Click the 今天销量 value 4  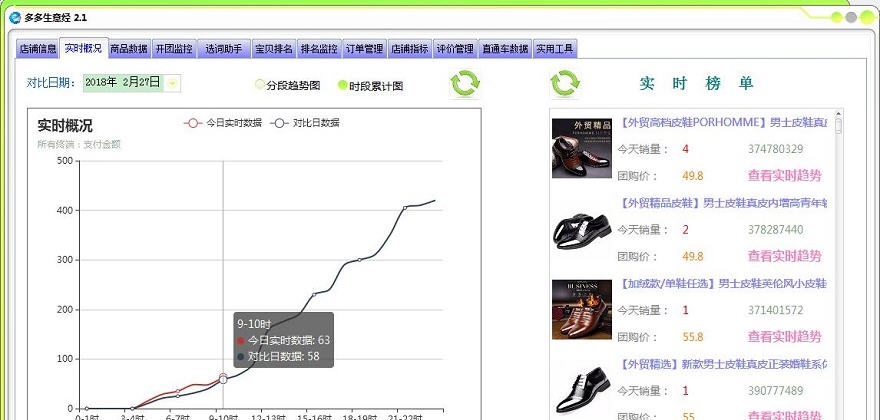click(685, 149)
